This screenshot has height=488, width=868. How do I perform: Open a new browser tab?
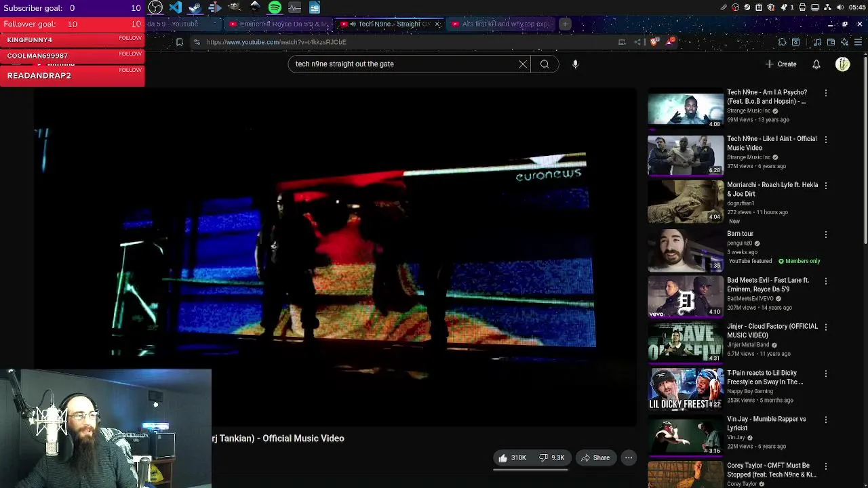(x=564, y=24)
